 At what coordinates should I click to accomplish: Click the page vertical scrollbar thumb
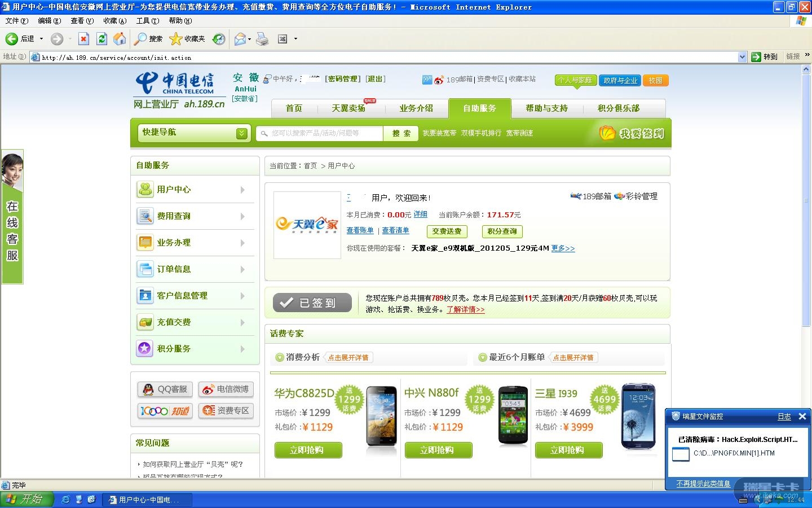tap(806, 200)
